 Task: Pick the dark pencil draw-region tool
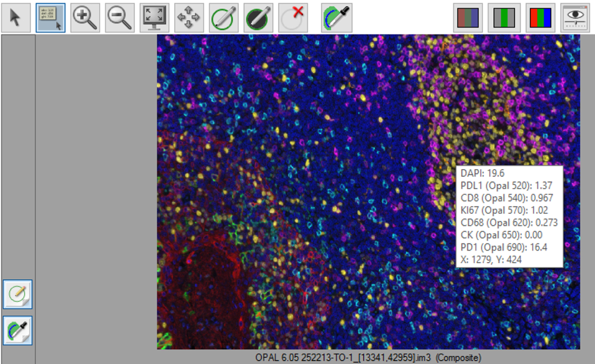point(258,18)
